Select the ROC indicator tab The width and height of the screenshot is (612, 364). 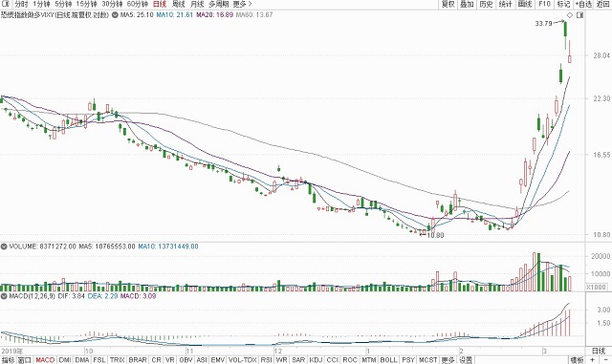350,360
